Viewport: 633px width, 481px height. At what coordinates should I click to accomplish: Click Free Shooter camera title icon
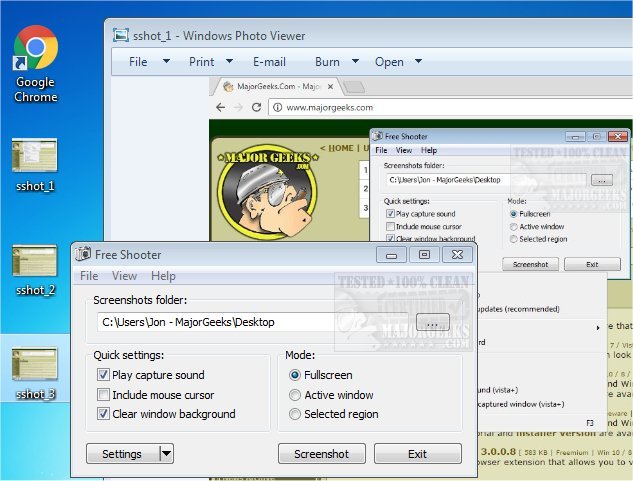click(83, 254)
